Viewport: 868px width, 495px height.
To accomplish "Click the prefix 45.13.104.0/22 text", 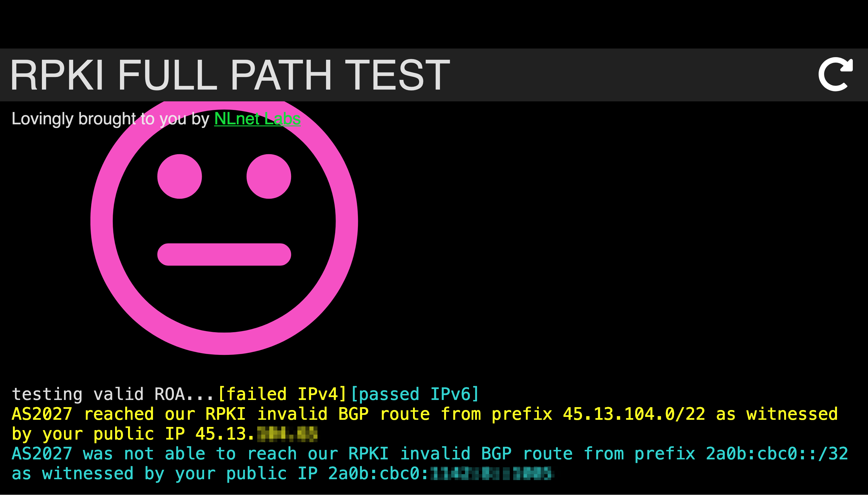I will click(x=633, y=414).
